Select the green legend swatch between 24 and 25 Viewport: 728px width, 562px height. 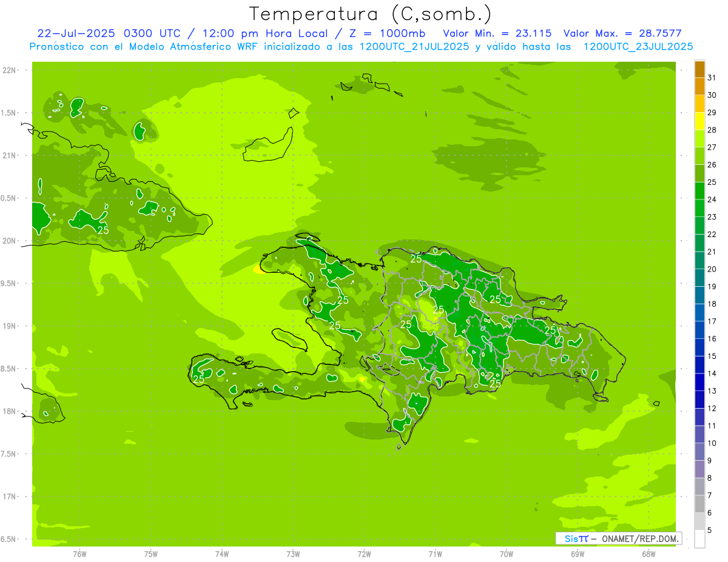[x=699, y=190]
